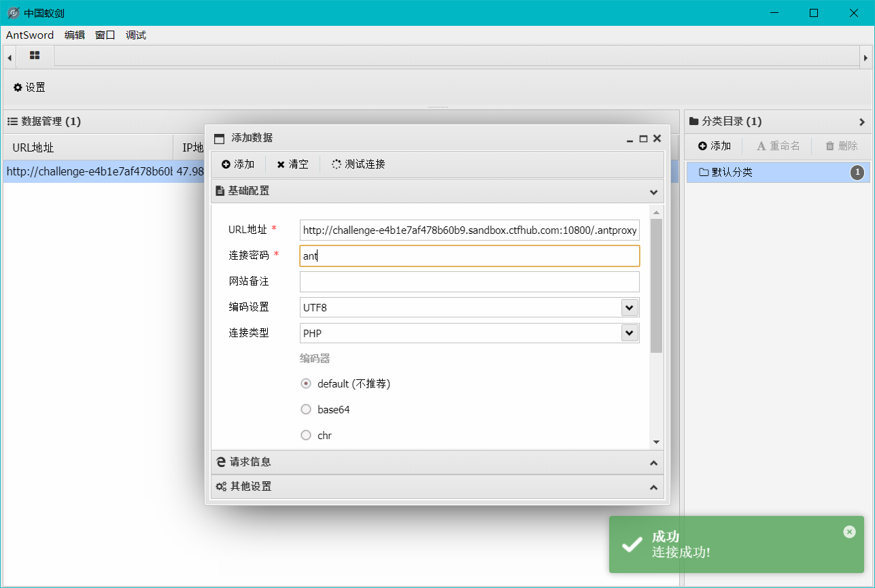875x588 pixels.
Task: Click the grid home tab icon
Action: click(x=35, y=56)
